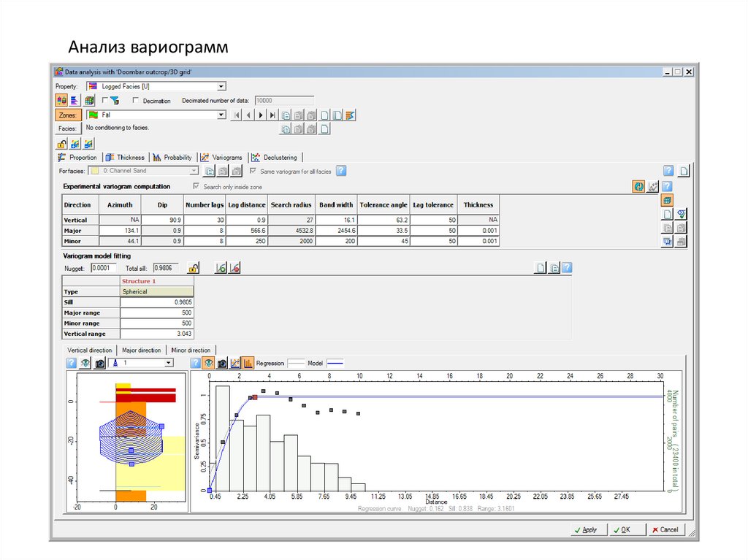Click the Regression line style swatch
The width and height of the screenshot is (748, 560).
[295, 364]
